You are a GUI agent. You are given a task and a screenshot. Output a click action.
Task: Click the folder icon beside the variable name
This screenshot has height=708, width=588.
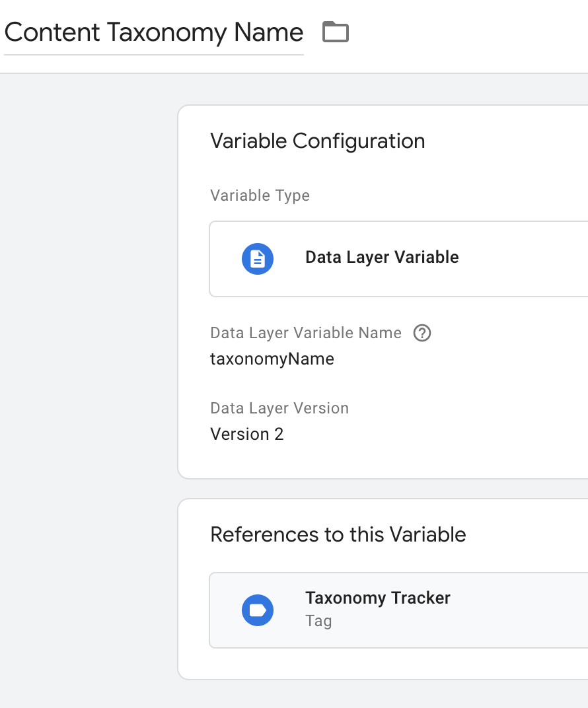coord(335,32)
